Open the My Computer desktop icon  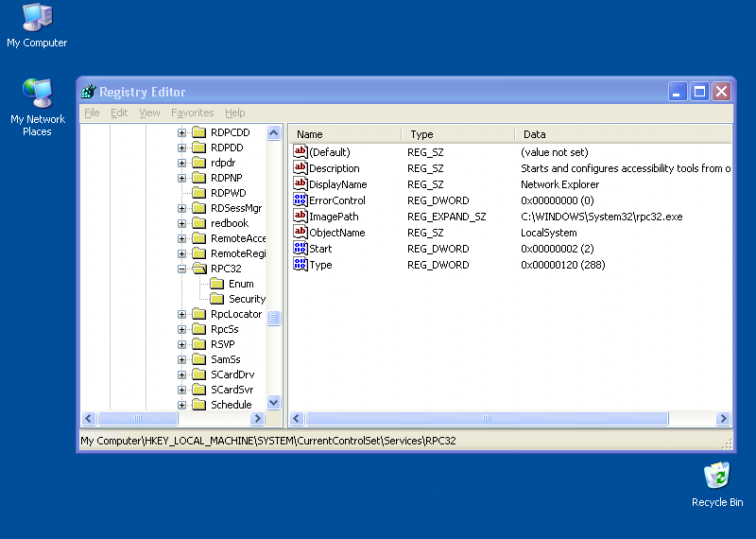37,26
